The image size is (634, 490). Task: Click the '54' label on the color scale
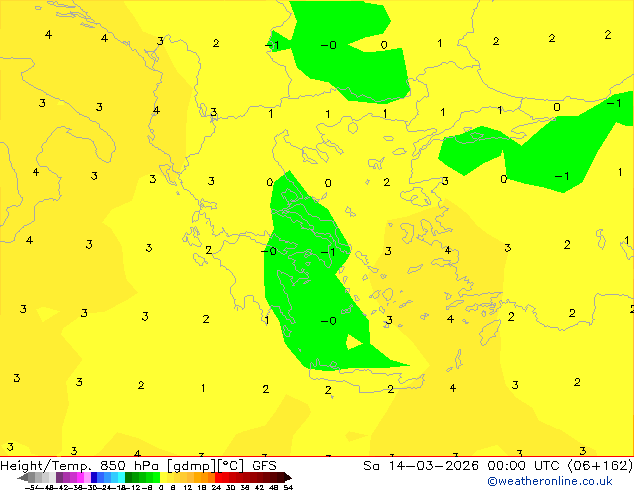tap(288, 487)
